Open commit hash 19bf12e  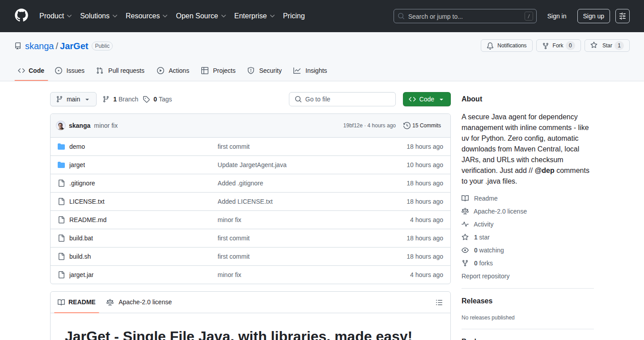(353, 126)
